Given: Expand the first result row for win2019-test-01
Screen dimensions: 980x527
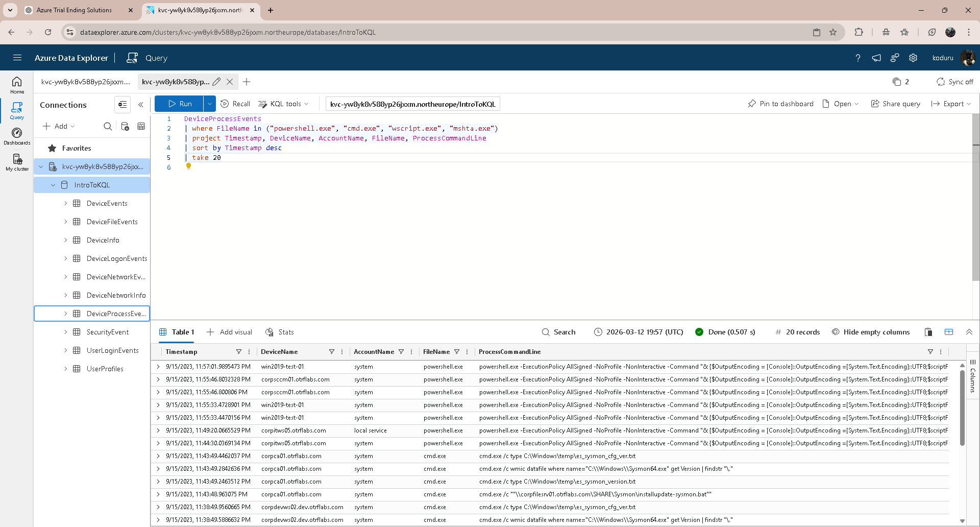Looking at the screenshot, I should pyautogui.click(x=158, y=367).
